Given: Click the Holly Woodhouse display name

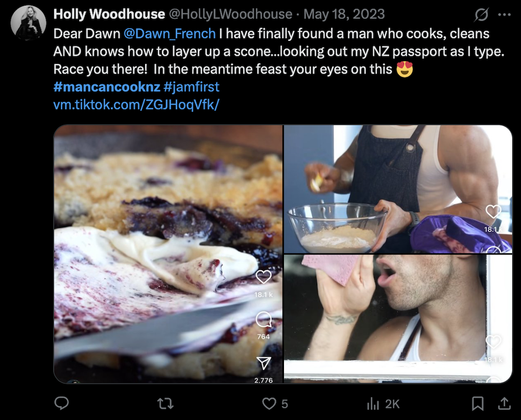Looking at the screenshot, I should 109,14.
